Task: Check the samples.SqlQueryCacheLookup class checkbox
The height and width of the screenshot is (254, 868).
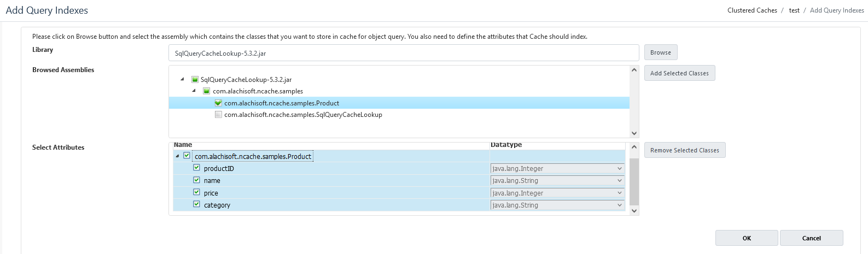Action: [x=218, y=115]
